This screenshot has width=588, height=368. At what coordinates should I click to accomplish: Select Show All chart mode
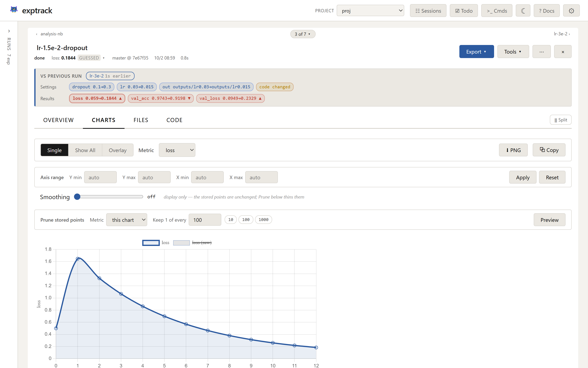pos(85,150)
